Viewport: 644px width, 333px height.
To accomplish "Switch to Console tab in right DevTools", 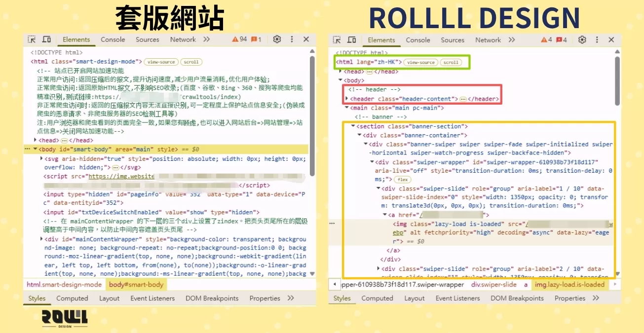I will pyautogui.click(x=418, y=40).
